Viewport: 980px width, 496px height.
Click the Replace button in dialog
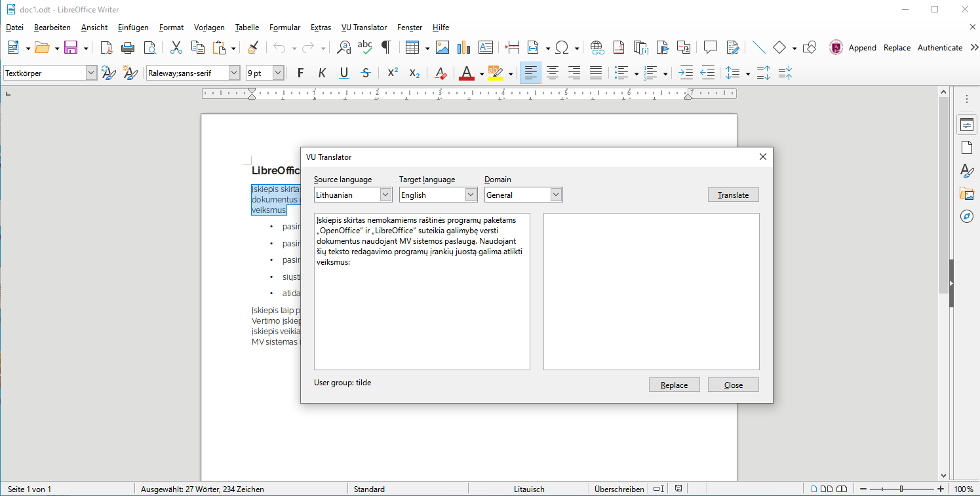[674, 385]
